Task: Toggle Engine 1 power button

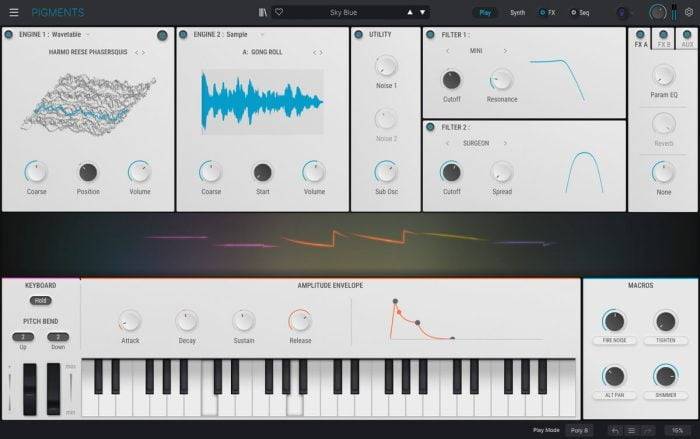Action: pyautogui.click(x=8, y=34)
